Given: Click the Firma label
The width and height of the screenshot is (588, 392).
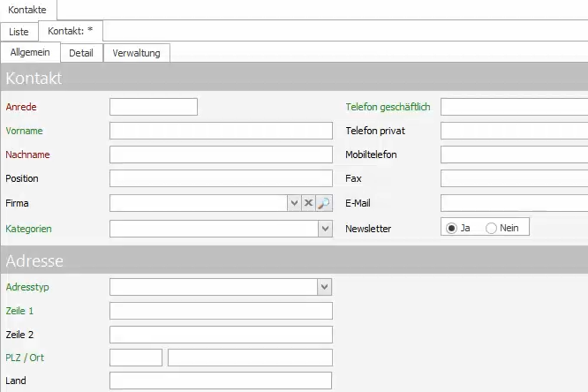Looking at the screenshot, I should click(17, 203).
